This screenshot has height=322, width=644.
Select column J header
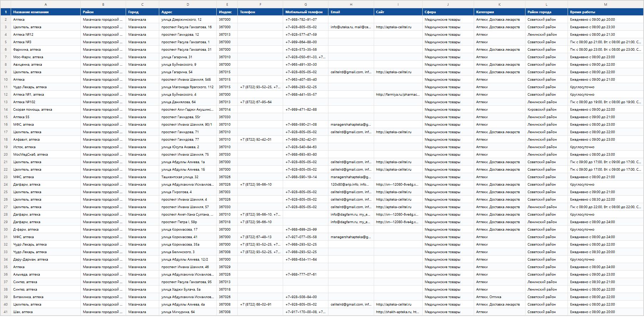(448, 4)
